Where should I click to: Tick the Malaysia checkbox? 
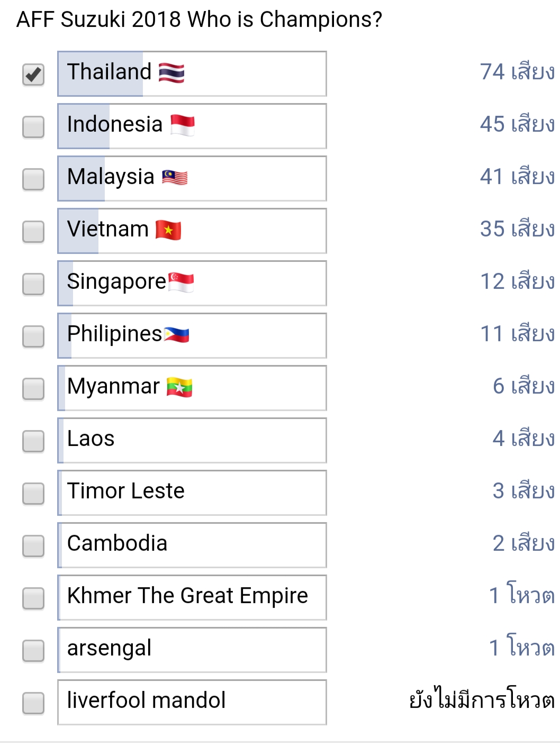coord(33,179)
